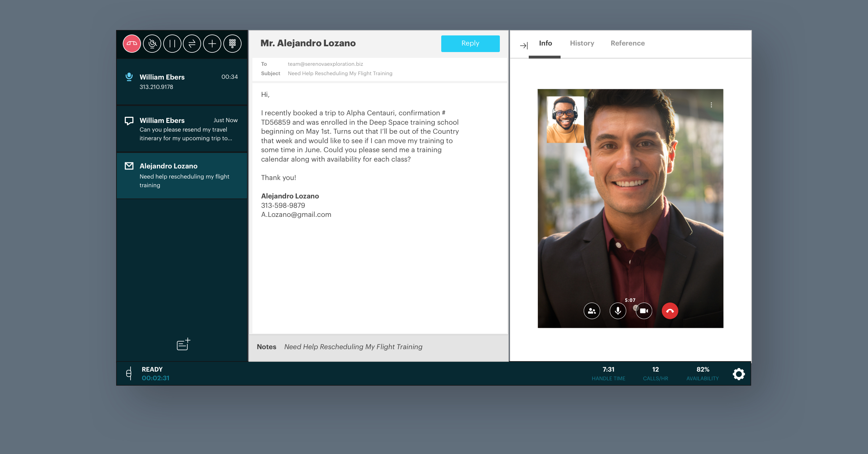Viewport: 868px width, 454px height.
Task: Turn off the video camera
Action: (x=644, y=311)
